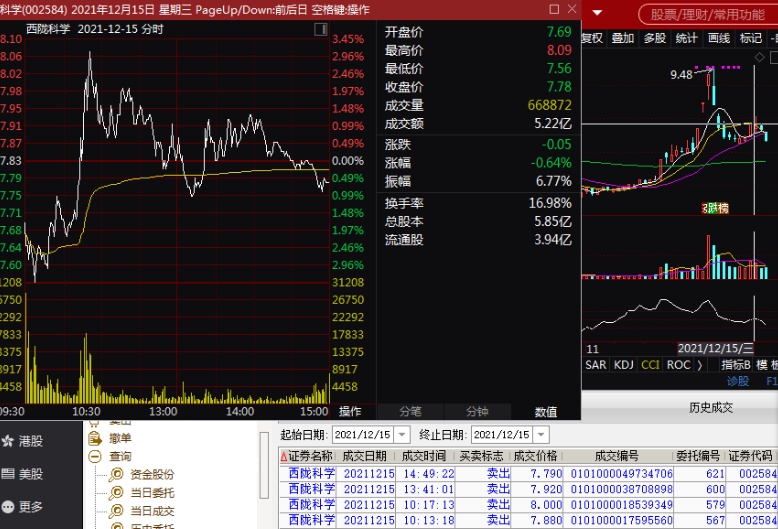Select the KDJ indicator tab
The width and height of the screenshot is (778, 529).
[x=623, y=365]
